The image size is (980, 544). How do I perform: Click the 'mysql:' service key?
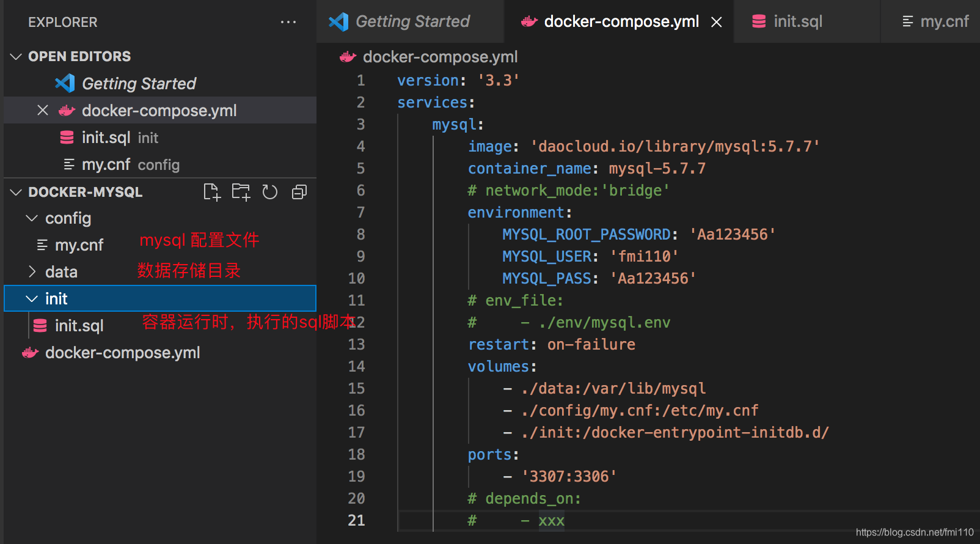tap(458, 125)
